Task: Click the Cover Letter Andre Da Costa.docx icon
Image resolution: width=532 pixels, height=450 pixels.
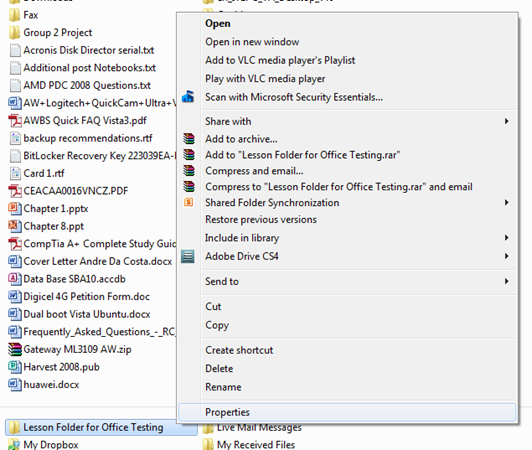Action: [15, 261]
